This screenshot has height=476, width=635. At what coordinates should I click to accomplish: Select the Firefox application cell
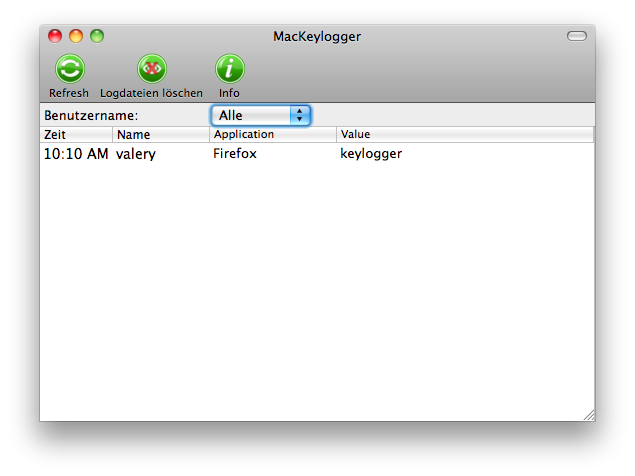pyautogui.click(x=235, y=154)
